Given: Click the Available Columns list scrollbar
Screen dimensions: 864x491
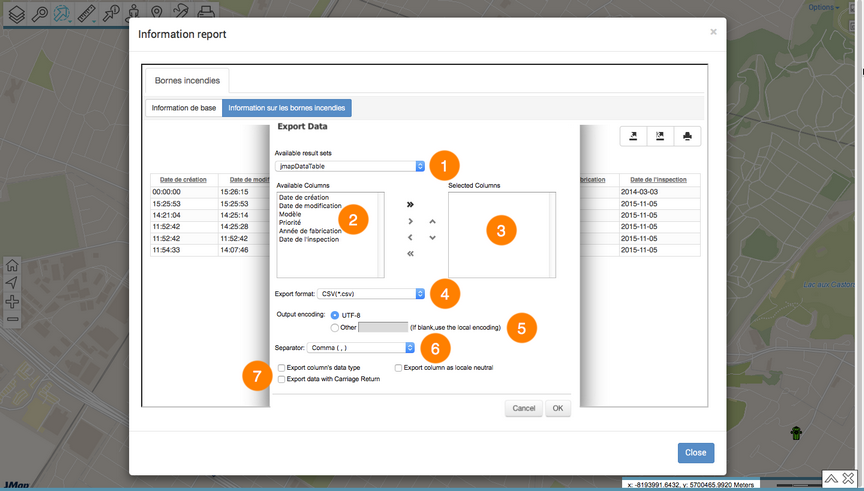Looking at the screenshot, I should [380, 235].
